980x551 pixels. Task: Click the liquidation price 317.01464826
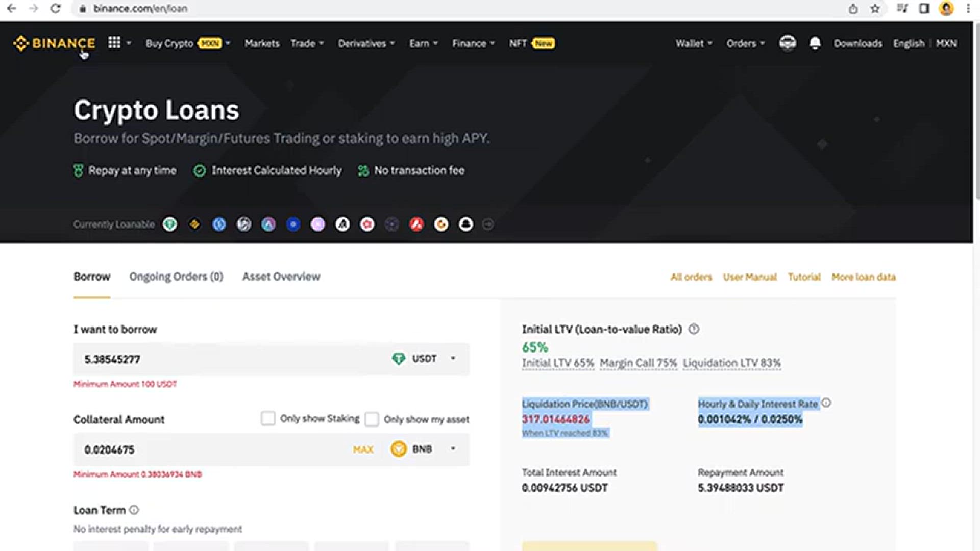(x=556, y=419)
